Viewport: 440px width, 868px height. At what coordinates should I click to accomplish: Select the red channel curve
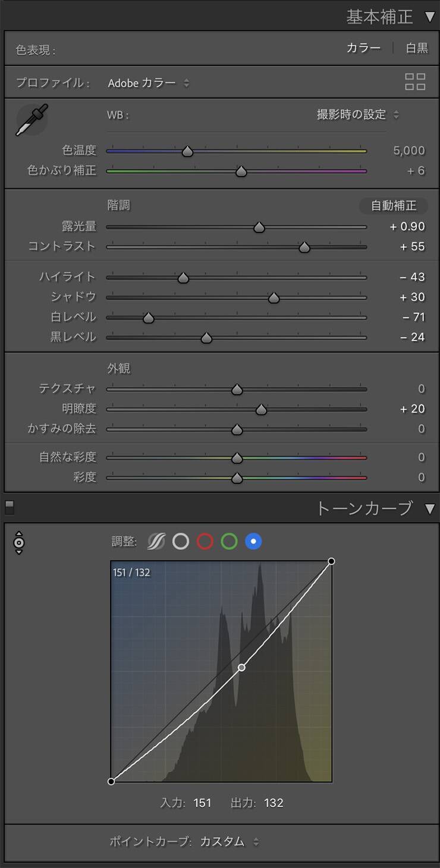(x=205, y=541)
